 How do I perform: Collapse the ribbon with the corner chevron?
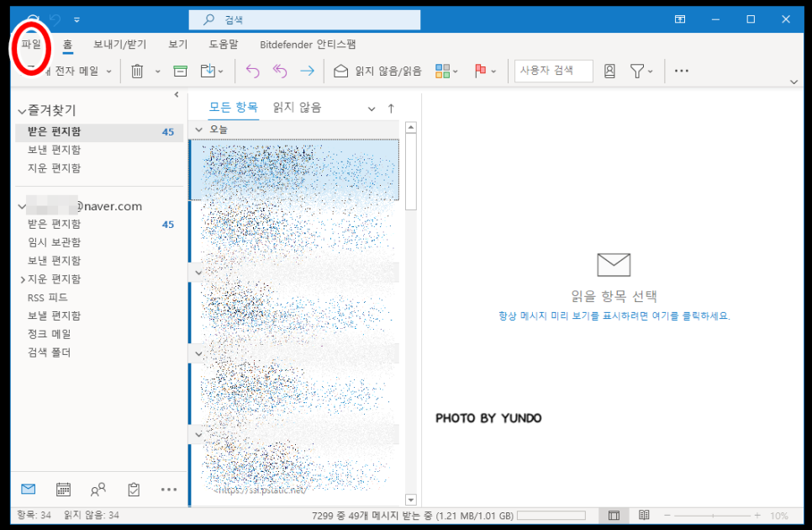tap(794, 82)
